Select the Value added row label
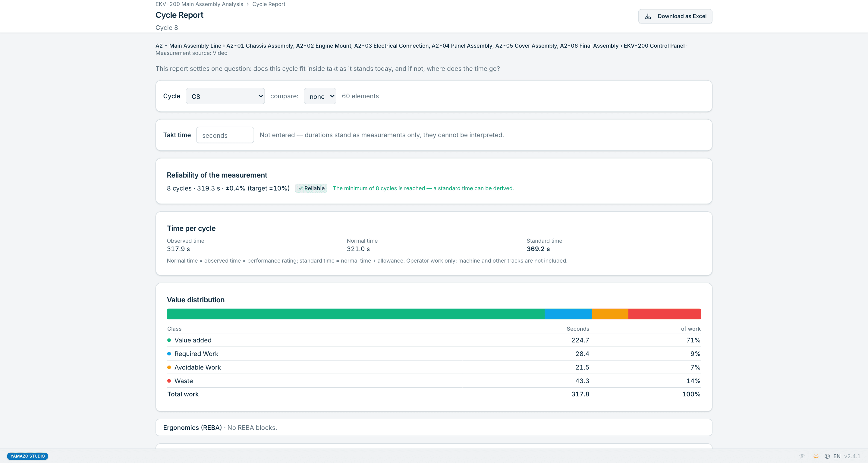Screen dimensions: 868x463 193,340
